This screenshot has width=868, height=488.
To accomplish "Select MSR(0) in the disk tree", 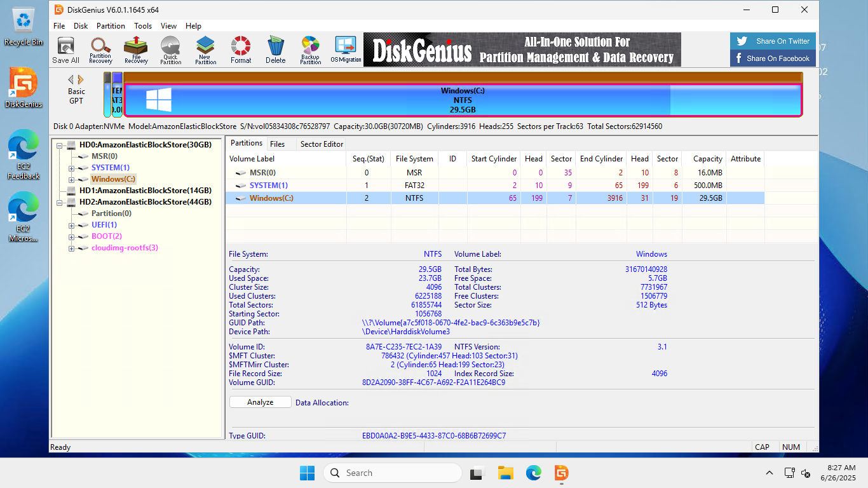I will pyautogui.click(x=104, y=156).
